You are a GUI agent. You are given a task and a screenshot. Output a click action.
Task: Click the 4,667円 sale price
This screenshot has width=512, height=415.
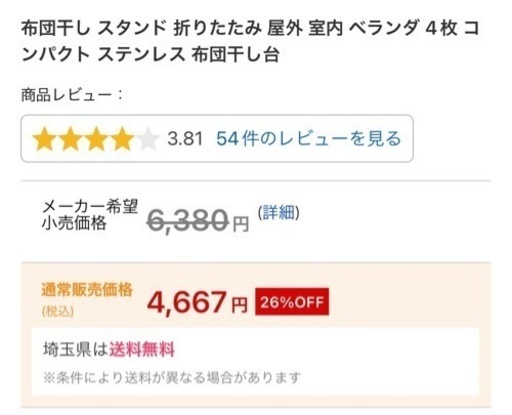point(197,302)
